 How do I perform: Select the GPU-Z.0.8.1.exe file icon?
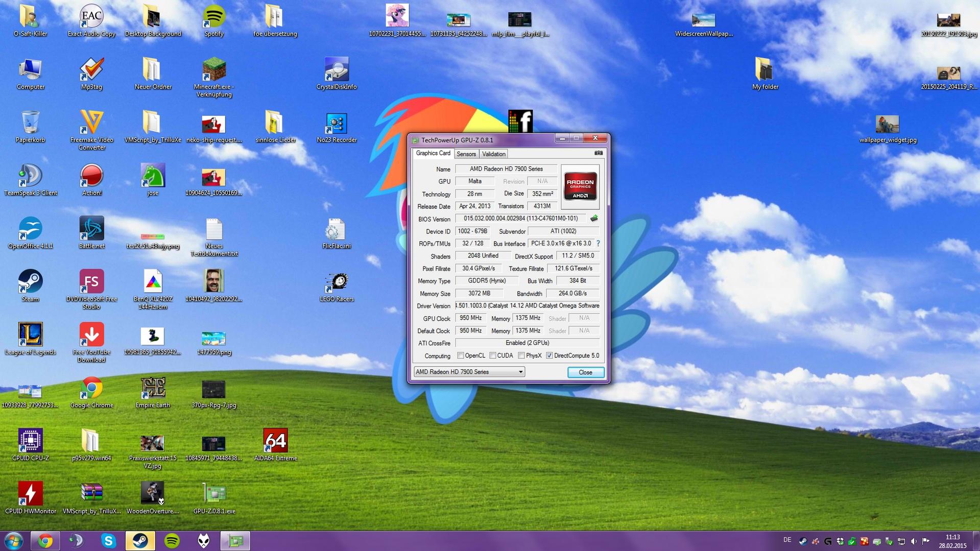pyautogui.click(x=214, y=498)
